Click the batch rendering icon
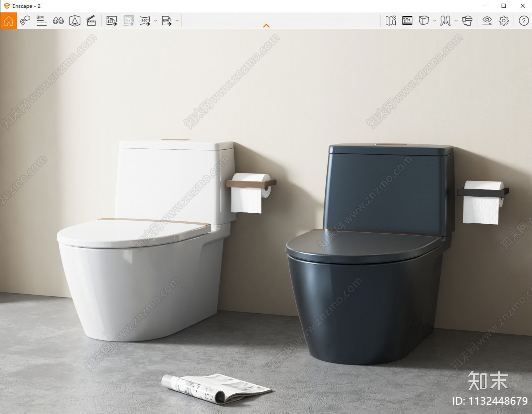The width and height of the screenshot is (532, 414). (x=128, y=21)
